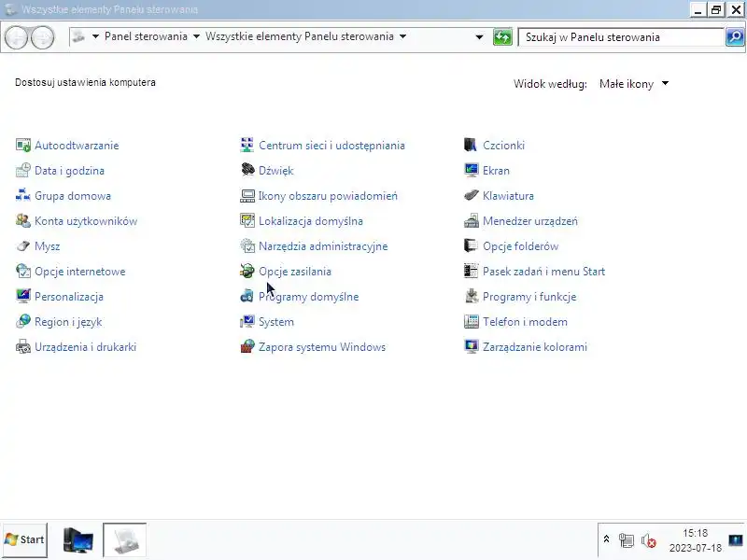
Task: Click the green refresh button
Action: point(502,36)
